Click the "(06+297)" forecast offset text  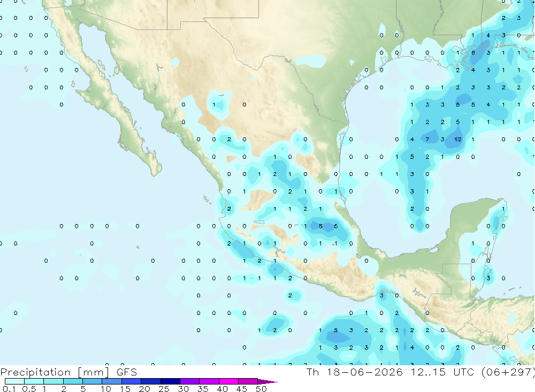point(508,372)
